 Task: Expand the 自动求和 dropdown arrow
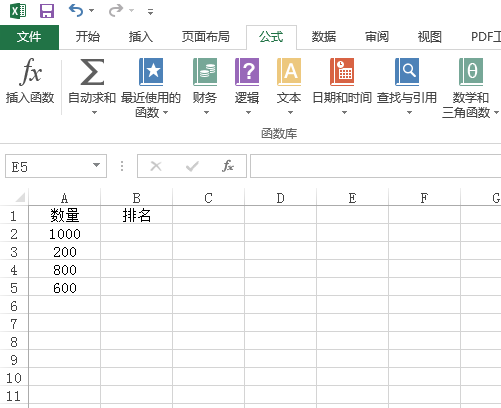pyautogui.click(x=94, y=113)
